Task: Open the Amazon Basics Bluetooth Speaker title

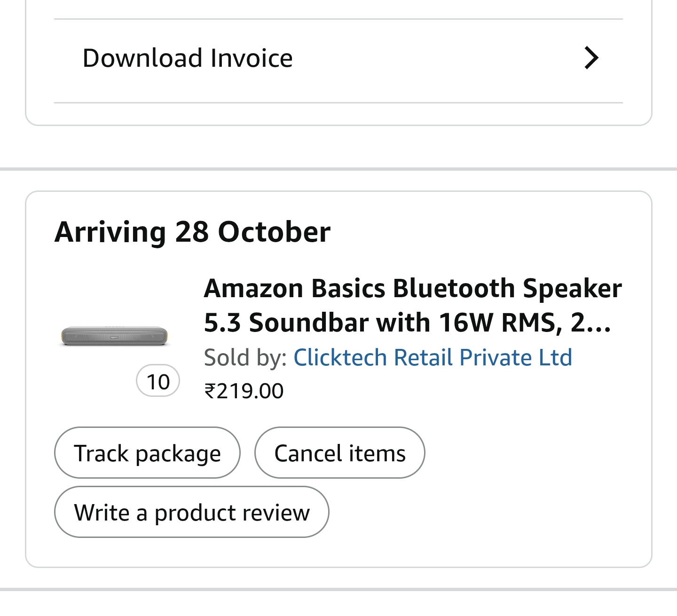Action: tap(412, 288)
